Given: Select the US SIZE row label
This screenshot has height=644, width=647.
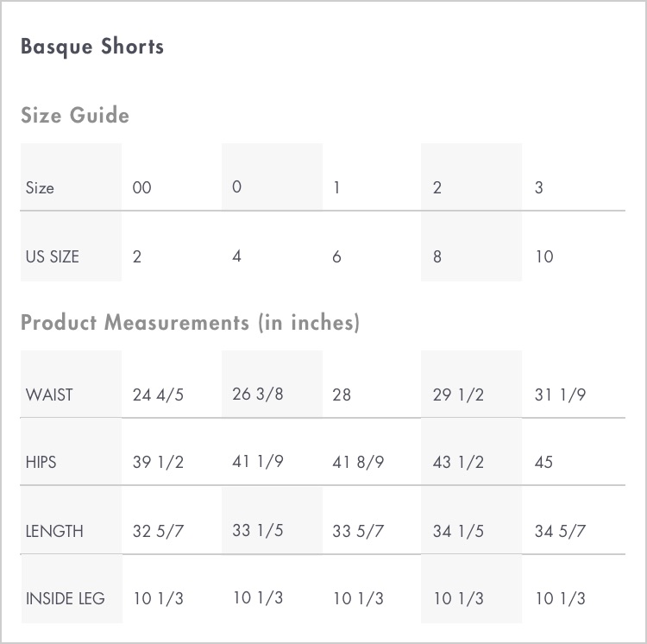Looking at the screenshot, I should 53,256.
